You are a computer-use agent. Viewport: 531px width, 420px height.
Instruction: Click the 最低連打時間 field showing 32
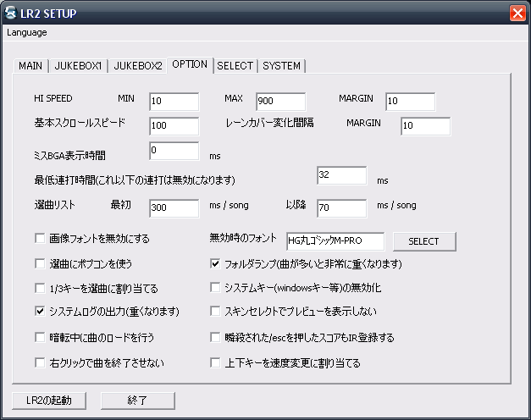click(341, 175)
